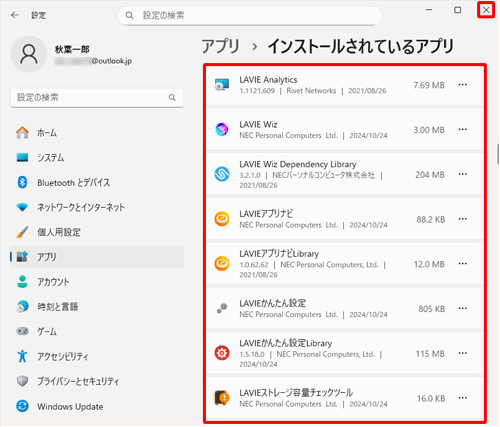Minimize the Settings window
The height and width of the screenshot is (427, 500).
point(429,10)
